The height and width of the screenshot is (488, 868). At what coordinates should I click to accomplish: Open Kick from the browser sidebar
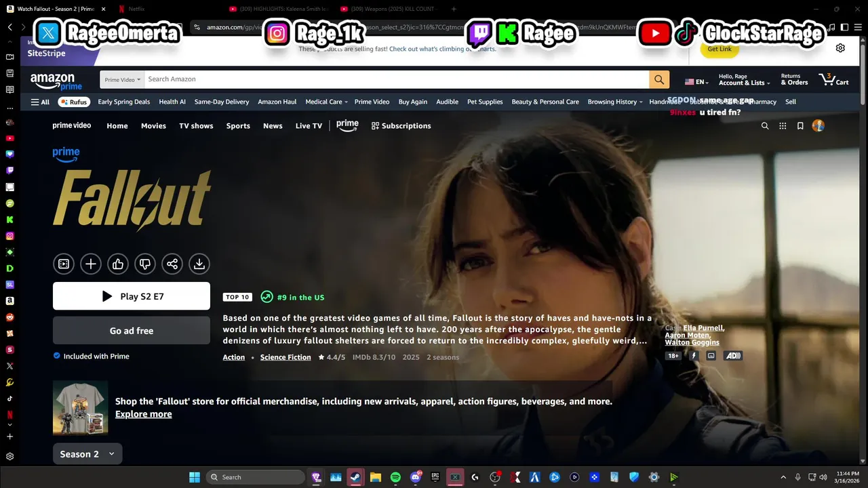click(9, 220)
